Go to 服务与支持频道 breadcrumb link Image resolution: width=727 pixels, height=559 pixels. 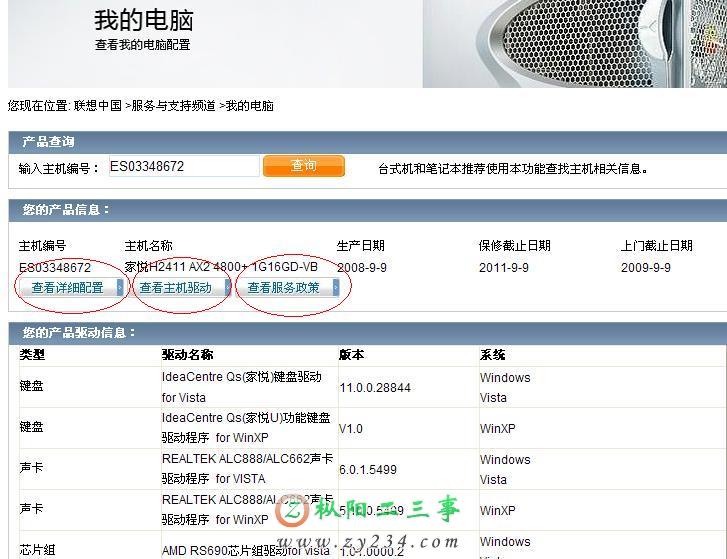tap(173, 106)
